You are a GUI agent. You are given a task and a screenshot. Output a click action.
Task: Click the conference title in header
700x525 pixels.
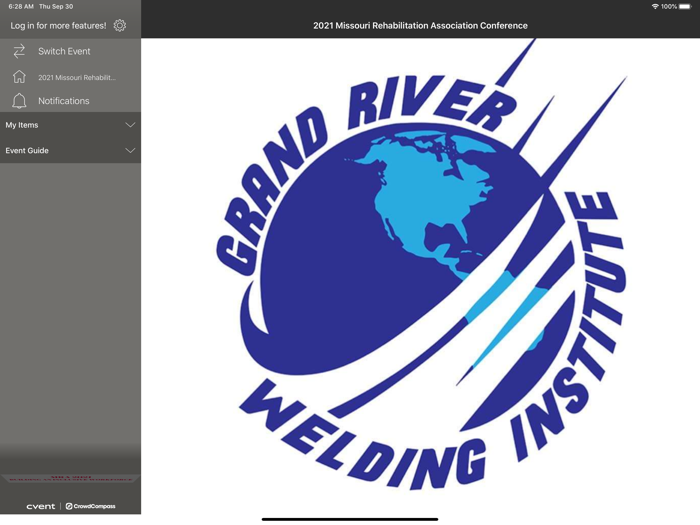[420, 25]
